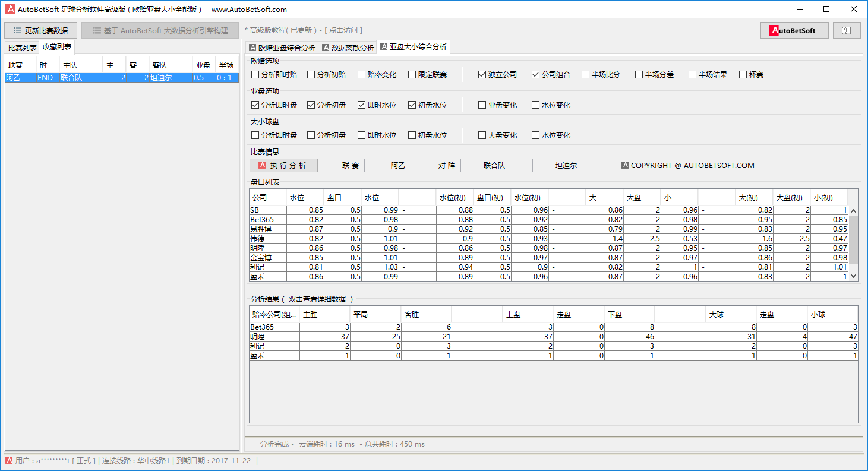The image size is (868, 471).
Task: Select 盈禾 row in 分析结果
Action: click(554, 356)
